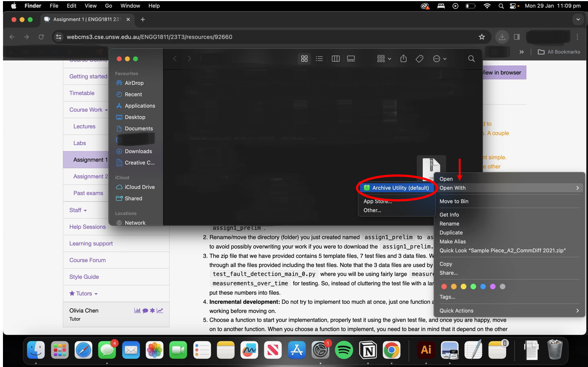Open Chrome downloads icon
The width and height of the screenshot is (588, 367).
coord(502,37)
